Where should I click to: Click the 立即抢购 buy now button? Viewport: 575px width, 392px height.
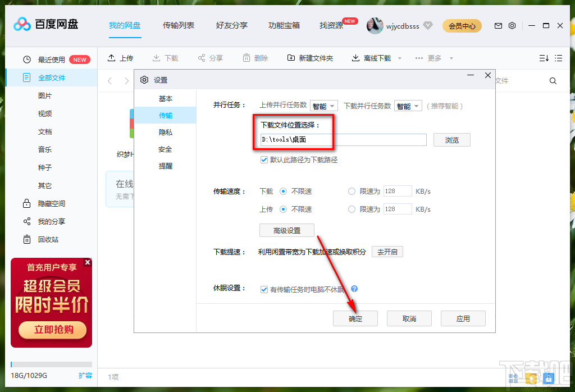pos(53,330)
